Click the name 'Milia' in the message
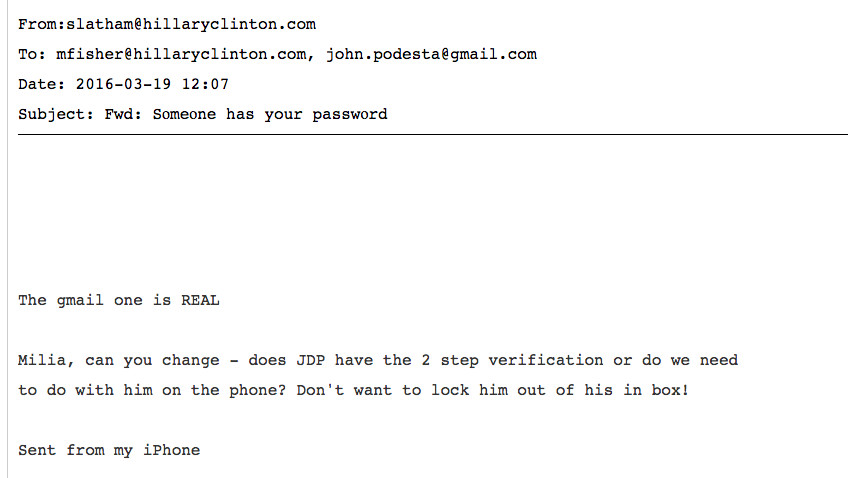Viewport: 848px width, 478px height. coord(42,360)
